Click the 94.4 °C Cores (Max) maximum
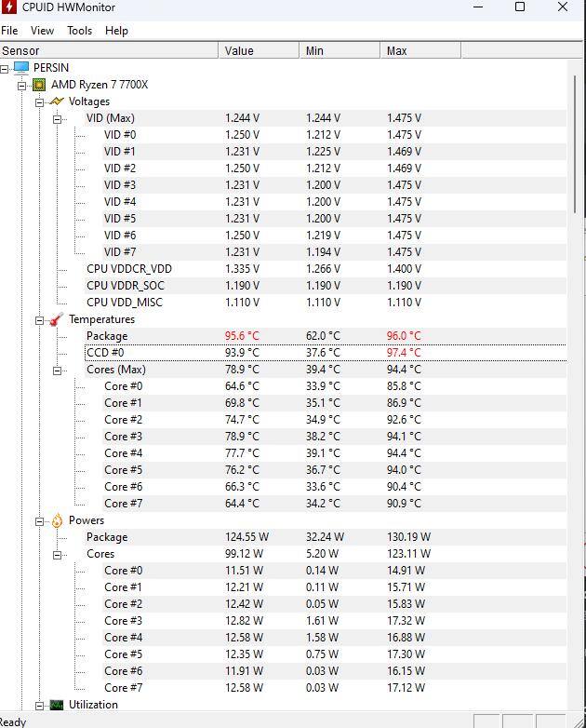Image resolution: width=586 pixels, height=728 pixels. click(404, 369)
